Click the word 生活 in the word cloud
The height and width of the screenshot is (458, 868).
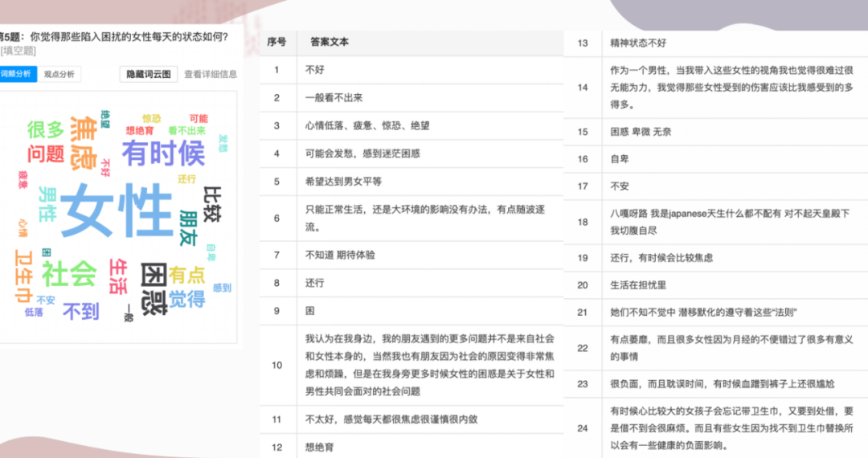pos(118,276)
